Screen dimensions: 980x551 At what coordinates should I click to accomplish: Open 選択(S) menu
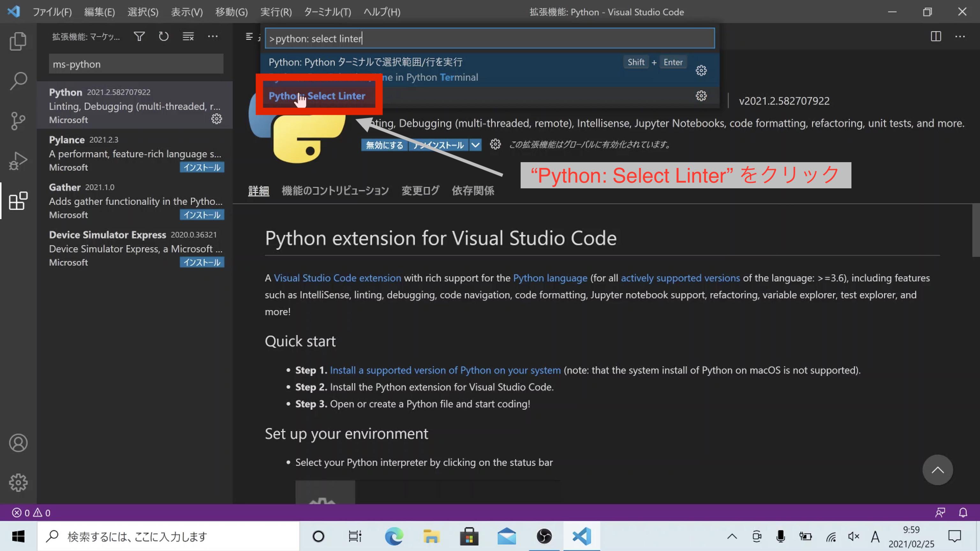[x=143, y=12]
